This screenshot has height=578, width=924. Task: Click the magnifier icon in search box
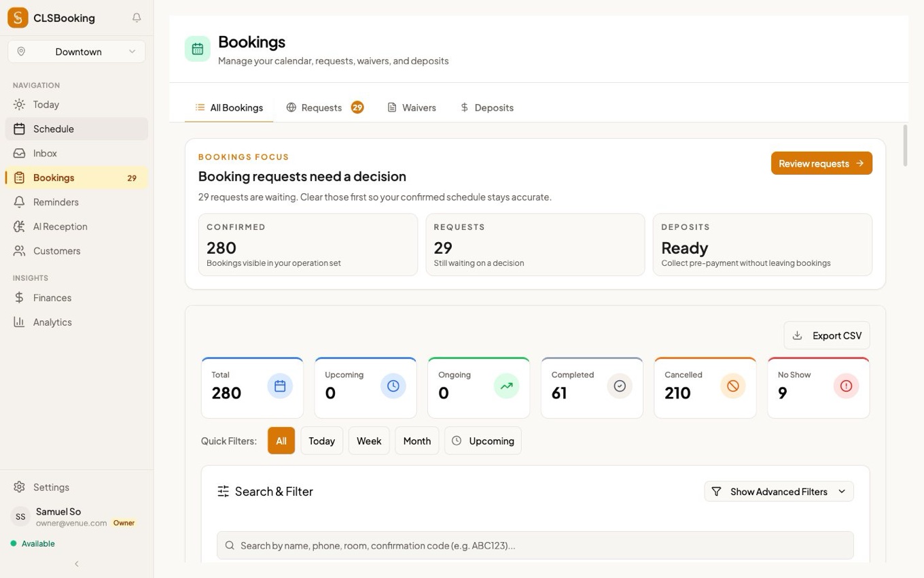tap(230, 545)
